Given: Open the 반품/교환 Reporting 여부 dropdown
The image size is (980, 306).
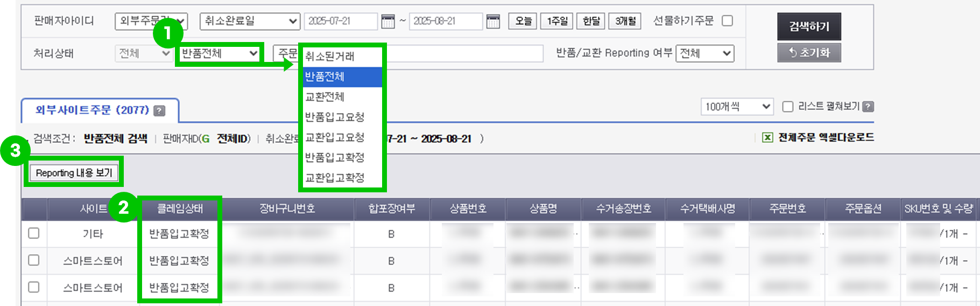Looking at the screenshot, I should click(x=705, y=53).
